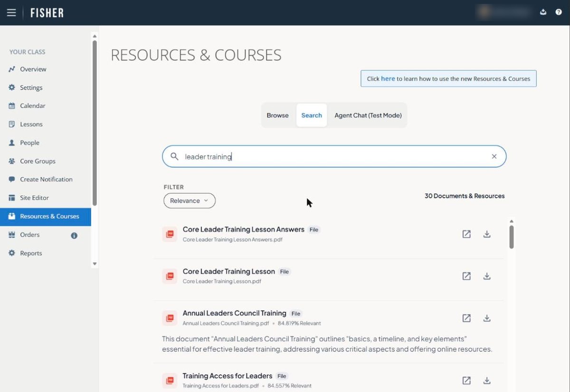Viewport: 570px width, 392px height.
Task: Download Core Leader Training Lesson Answers
Action: (x=487, y=234)
